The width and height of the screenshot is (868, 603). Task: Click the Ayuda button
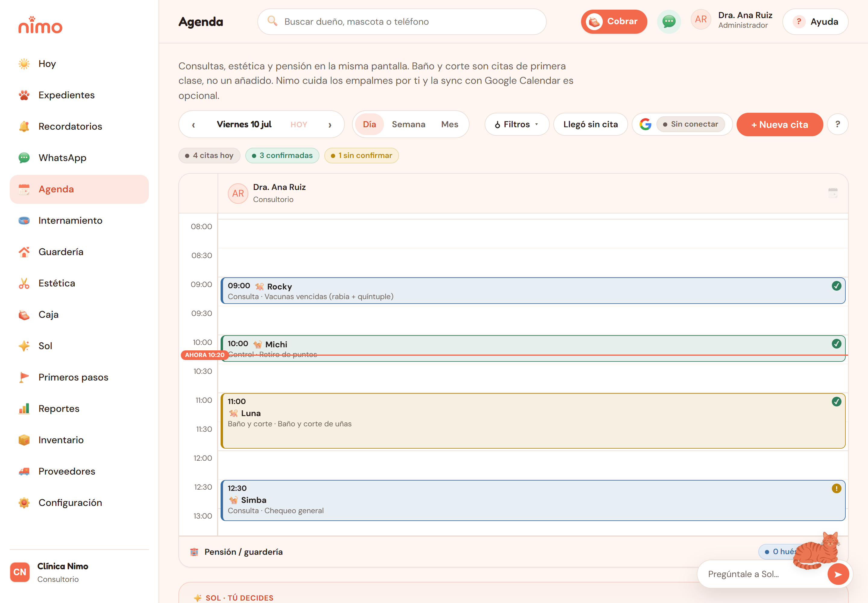pyautogui.click(x=815, y=21)
